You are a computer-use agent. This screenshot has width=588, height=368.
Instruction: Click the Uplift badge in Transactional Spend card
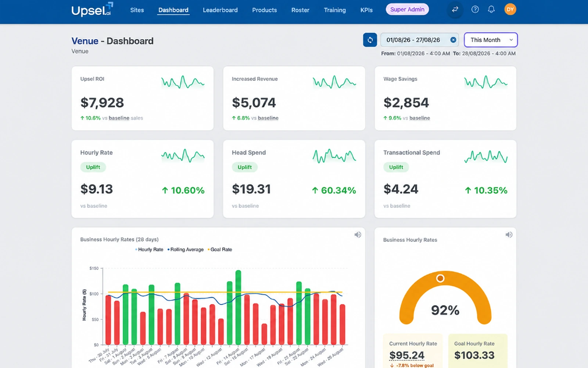tap(396, 167)
